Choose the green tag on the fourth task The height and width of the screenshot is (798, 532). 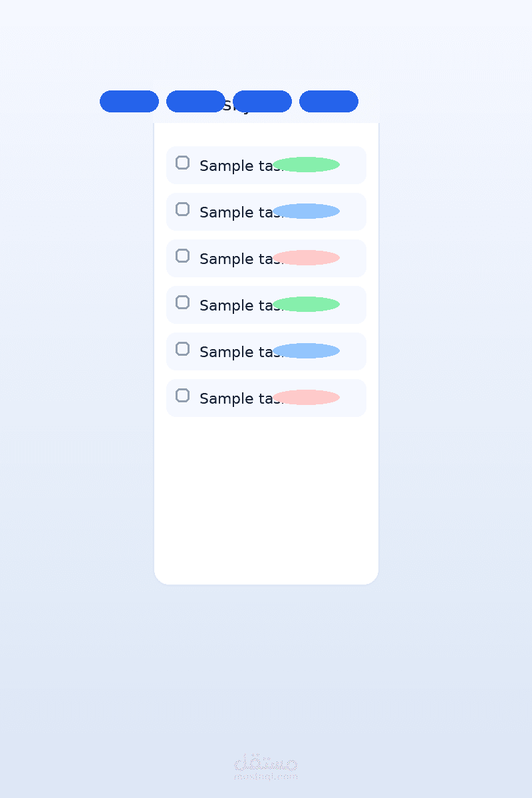[306, 305]
